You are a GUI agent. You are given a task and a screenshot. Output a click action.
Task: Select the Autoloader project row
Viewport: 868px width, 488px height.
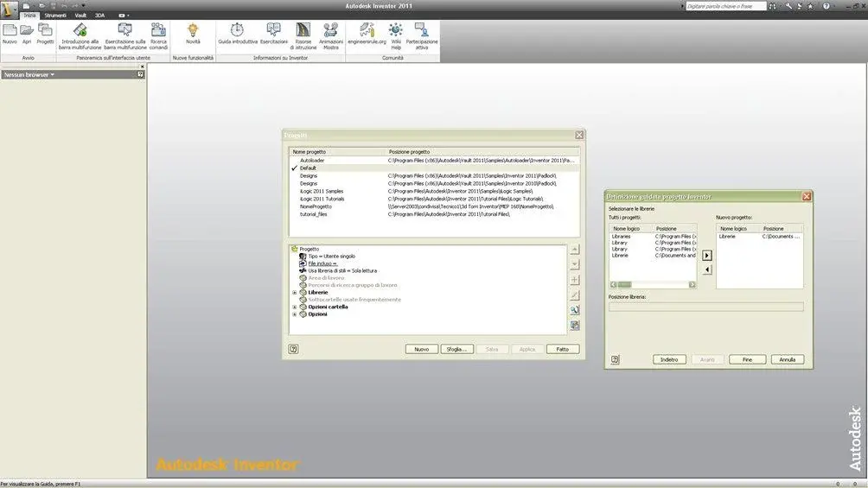tap(435, 161)
